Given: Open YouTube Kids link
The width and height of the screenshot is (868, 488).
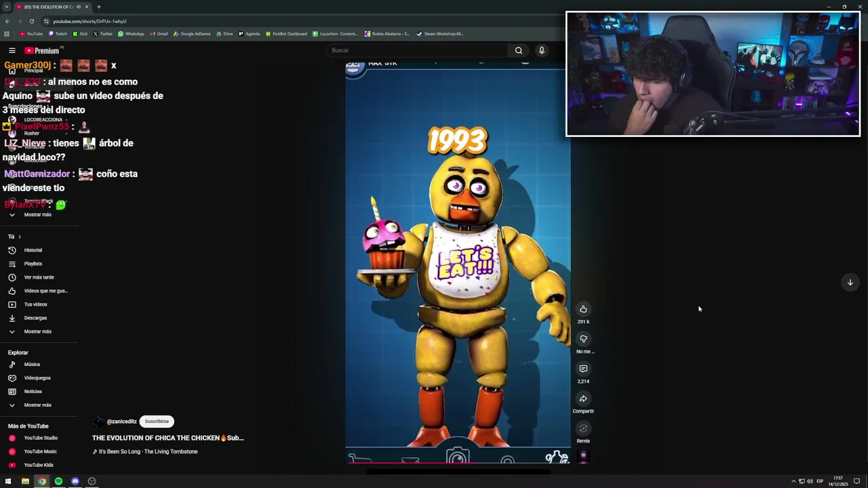Looking at the screenshot, I should click(39, 465).
